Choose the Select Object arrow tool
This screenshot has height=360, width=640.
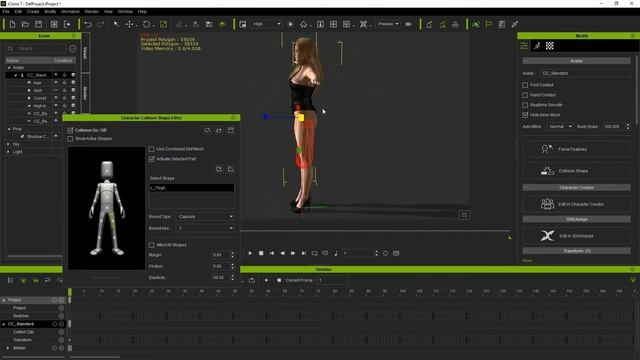coord(116,24)
